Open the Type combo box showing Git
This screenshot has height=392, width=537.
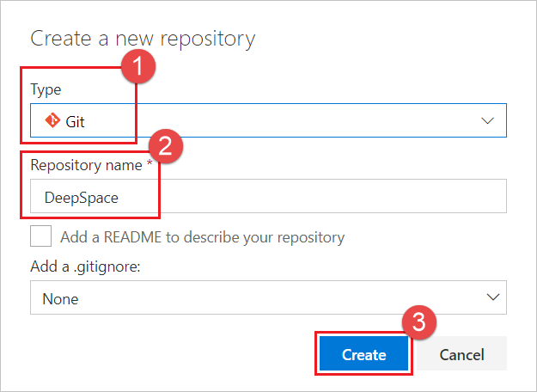pos(268,121)
